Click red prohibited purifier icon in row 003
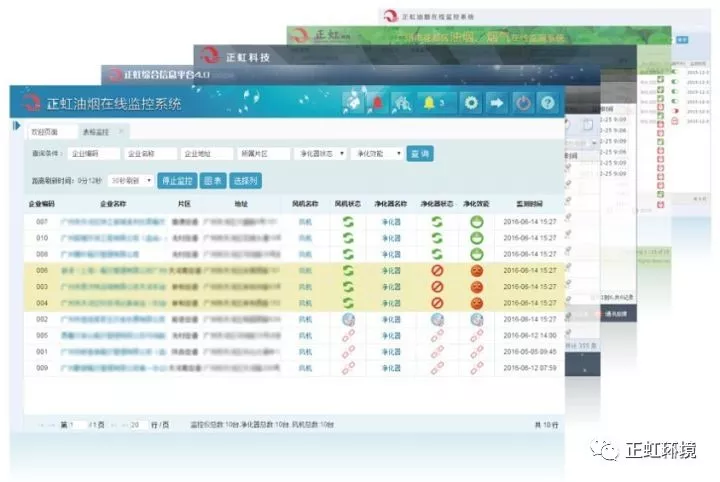This screenshot has width=720, height=482. pos(437,287)
